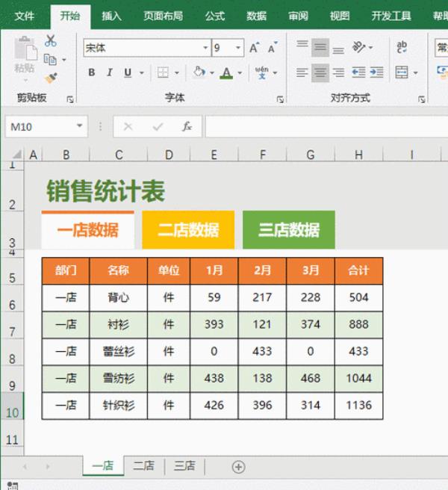Click Select All corner triangle
The image size is (448, 490).
[17, 155]
